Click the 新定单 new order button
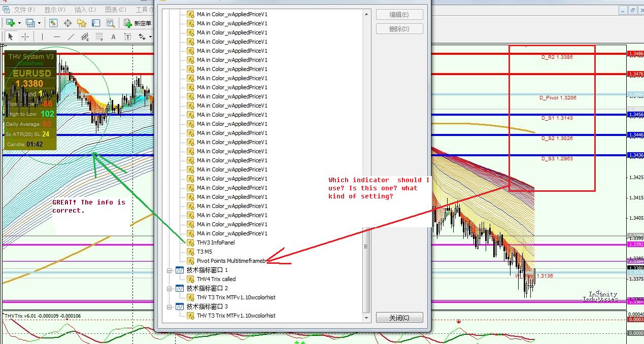 (x=138, y=23)
